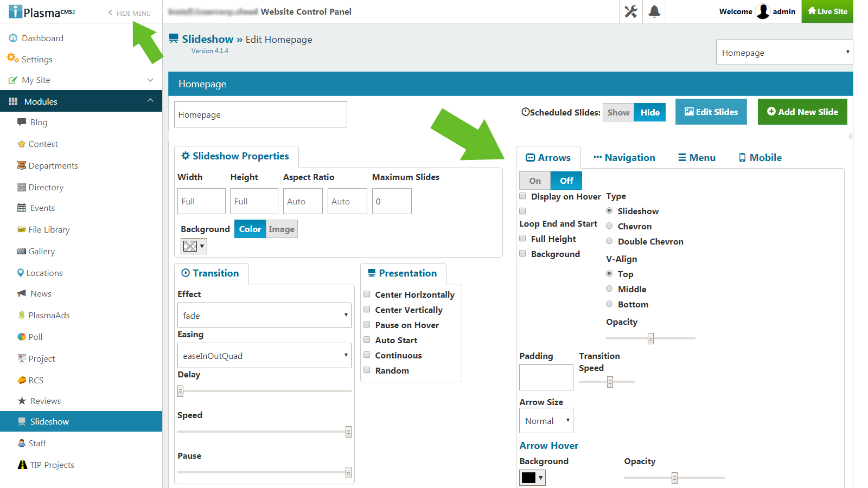Click the arrow Transition Speed slider handle
Viewport: 868px width, 488px height.
pyautogui.click(x=610, y=382)
